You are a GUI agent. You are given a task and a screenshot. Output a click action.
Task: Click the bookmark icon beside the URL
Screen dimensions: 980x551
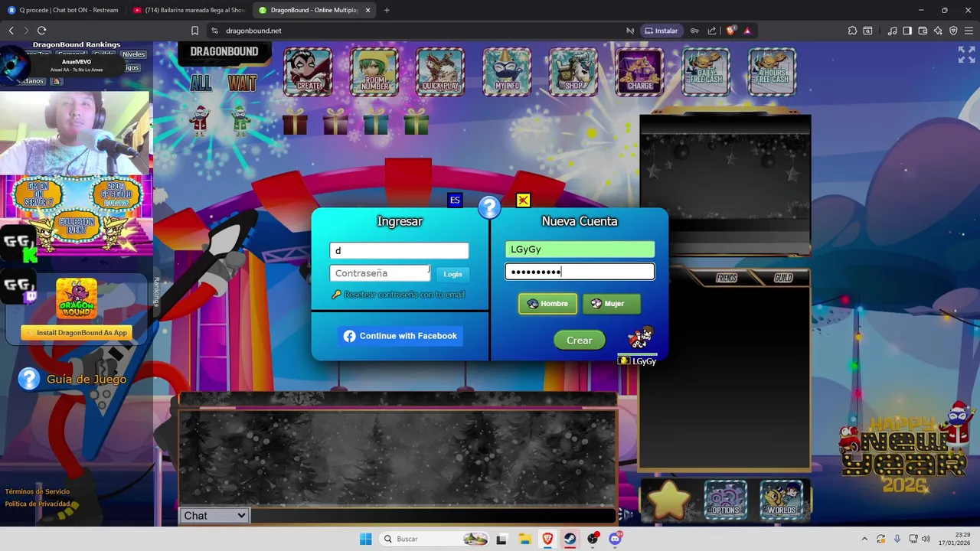(194, 31)
